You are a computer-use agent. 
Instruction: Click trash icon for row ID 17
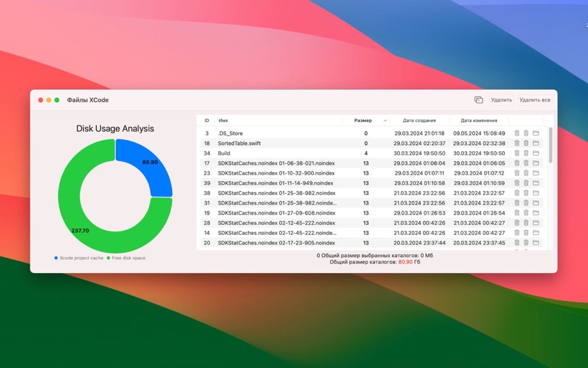click(x=526, y=163)
